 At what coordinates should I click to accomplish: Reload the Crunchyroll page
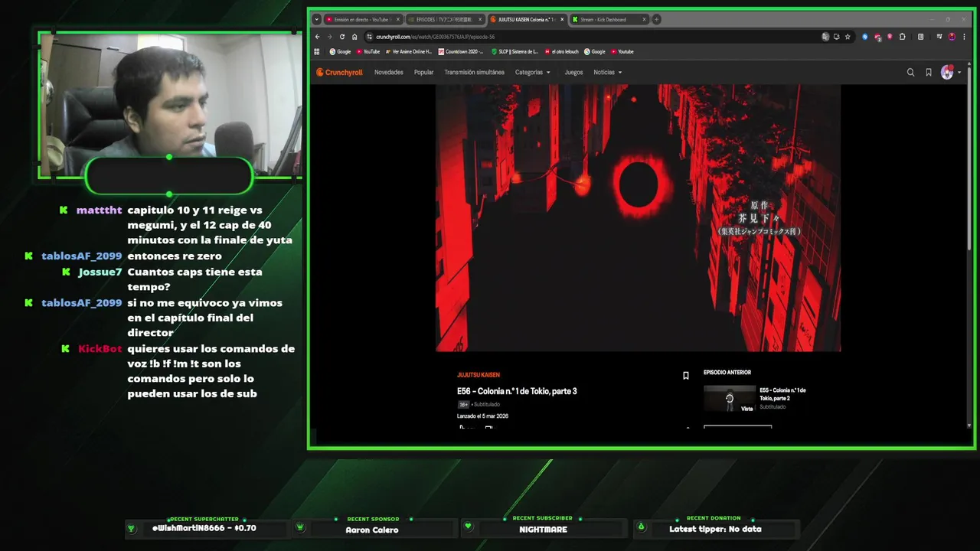click(x=342, y=37)
